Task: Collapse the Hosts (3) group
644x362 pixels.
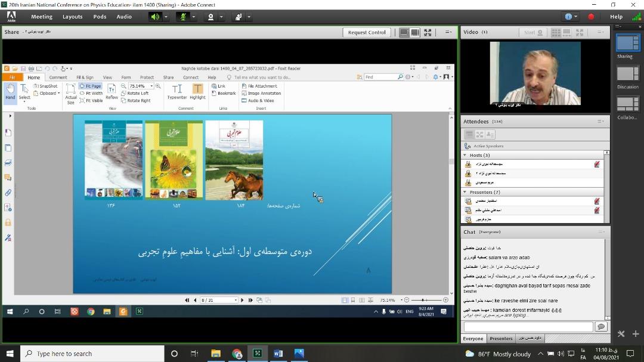Action: [465, 155]
